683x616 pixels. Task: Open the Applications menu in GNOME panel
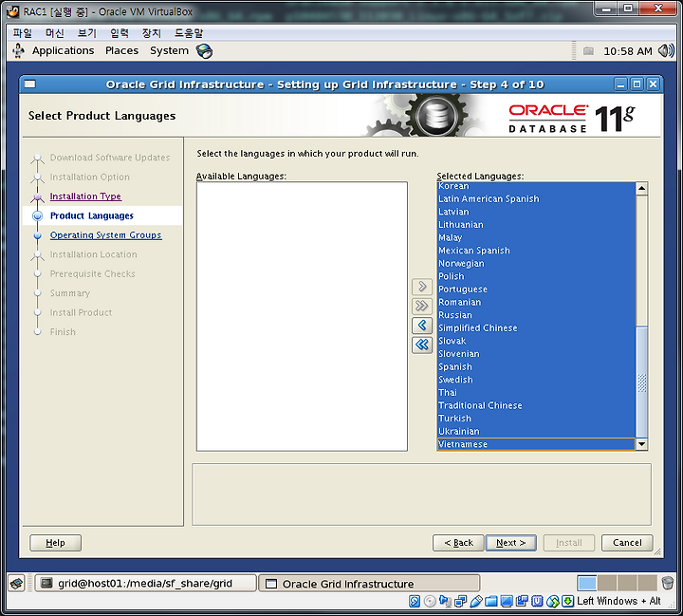pos(63,51)
